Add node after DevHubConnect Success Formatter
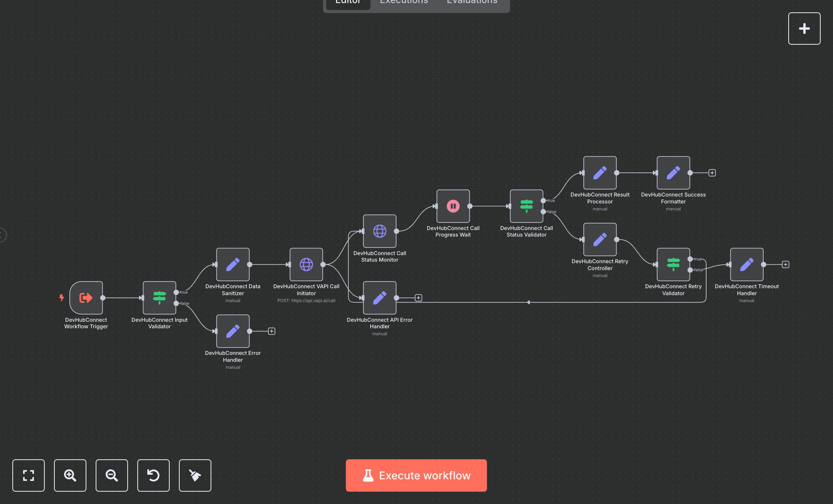Screen dimensions: 833x504 712,173
